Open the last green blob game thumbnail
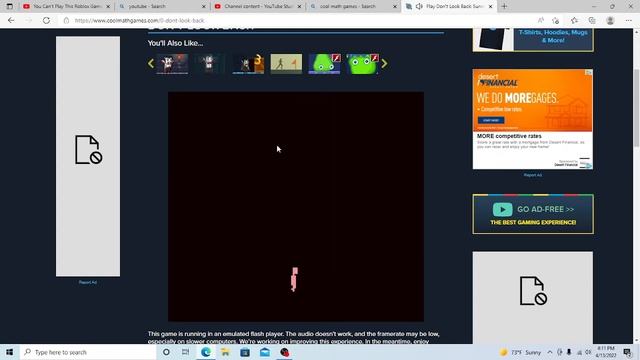The image size is (640, 360). (x=362, y=64)
